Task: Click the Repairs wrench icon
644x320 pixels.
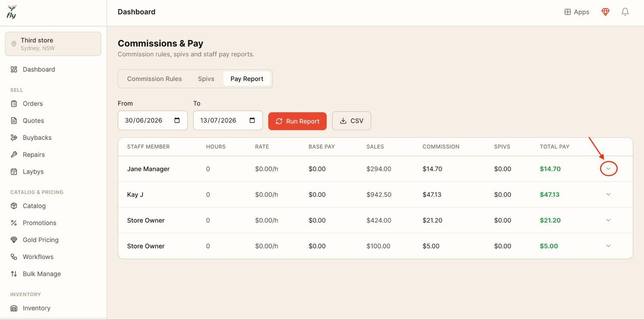Action: click(x=14, y=154)
